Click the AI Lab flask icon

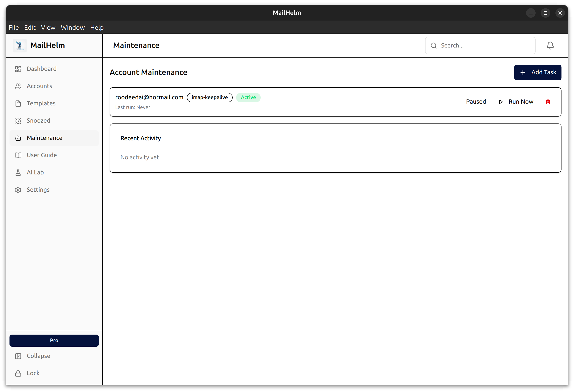(x=18, y=172)
